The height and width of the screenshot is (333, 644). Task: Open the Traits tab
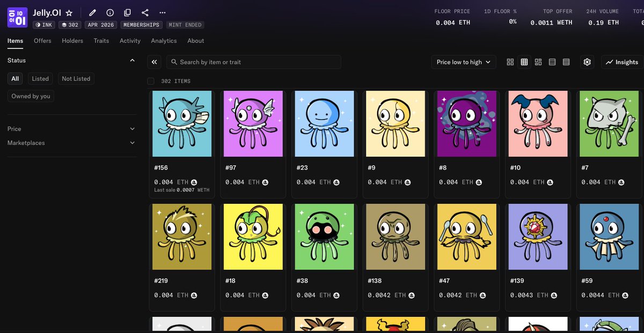click(101, 41)
